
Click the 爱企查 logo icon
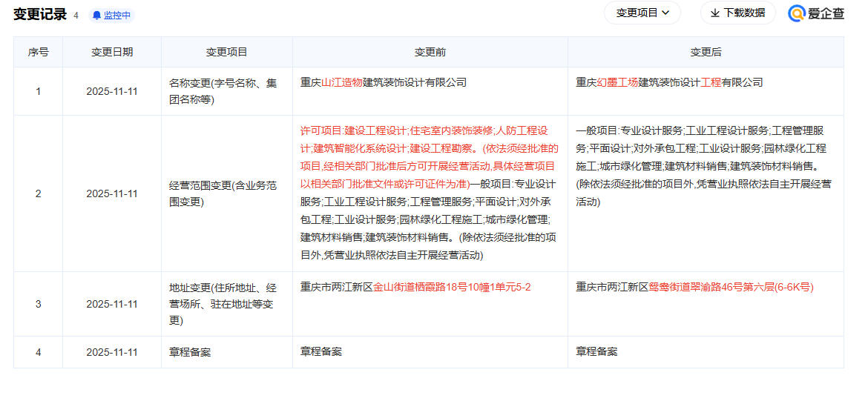coord(797,13)
